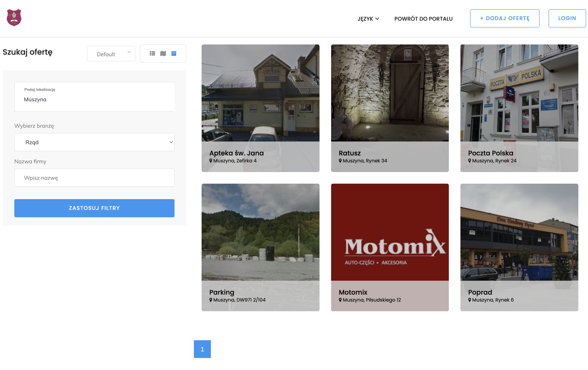Open the Parking offer thumbnail
Image resolution: width=588 pixels, height=370 pixels.
260,232
